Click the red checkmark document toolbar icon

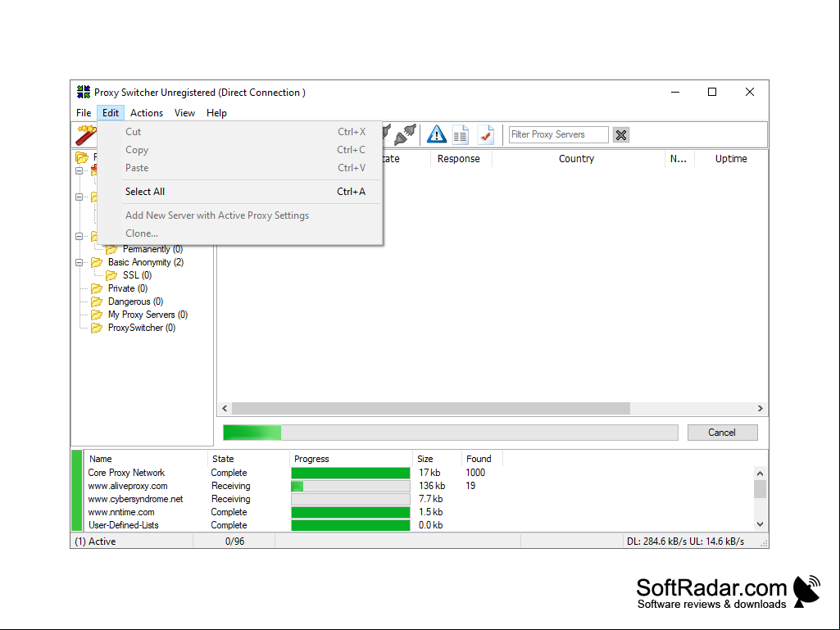486,134
